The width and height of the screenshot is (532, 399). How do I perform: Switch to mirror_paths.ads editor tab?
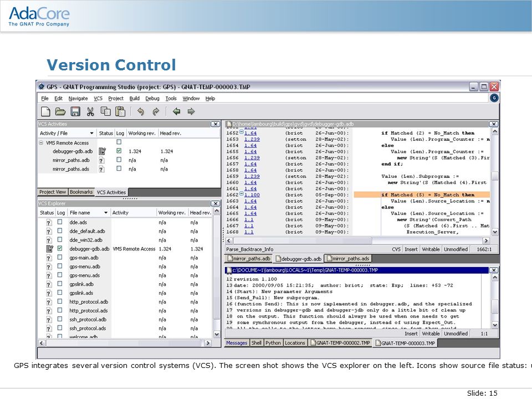point(348,259)
